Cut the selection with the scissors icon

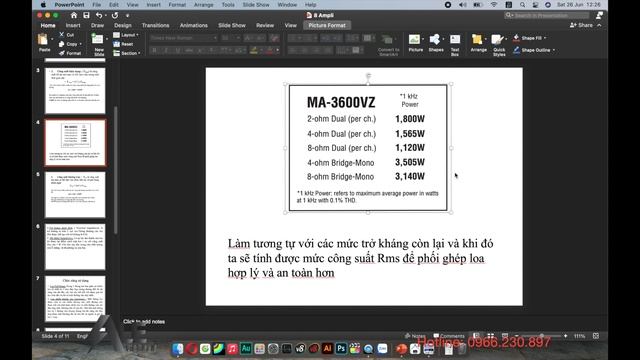coord(67,35)
